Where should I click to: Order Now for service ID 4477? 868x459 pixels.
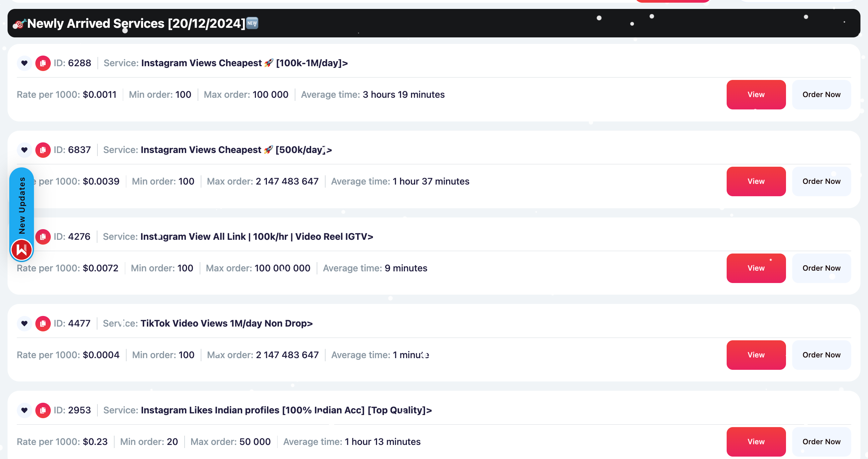[821, 355]
